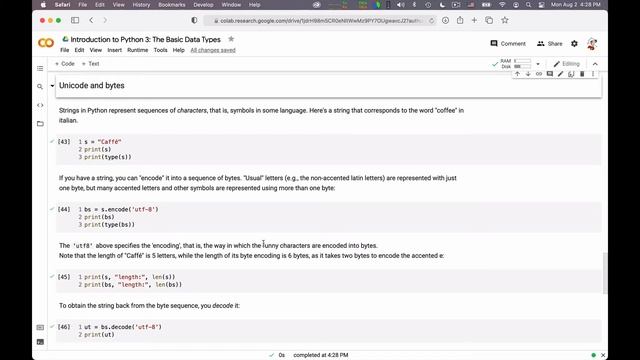Copy link to the selected cell

[x=539, y=74]
